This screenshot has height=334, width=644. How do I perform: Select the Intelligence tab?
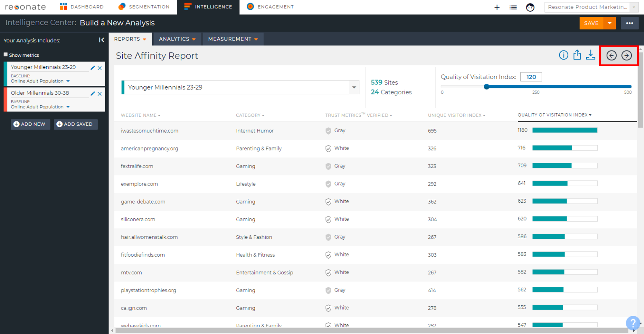[x=208, y=7]
